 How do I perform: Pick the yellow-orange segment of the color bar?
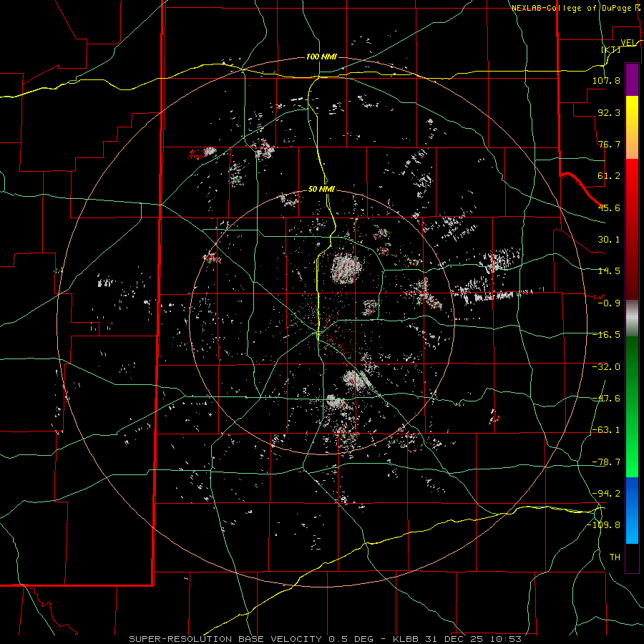[x=632, y=127]
